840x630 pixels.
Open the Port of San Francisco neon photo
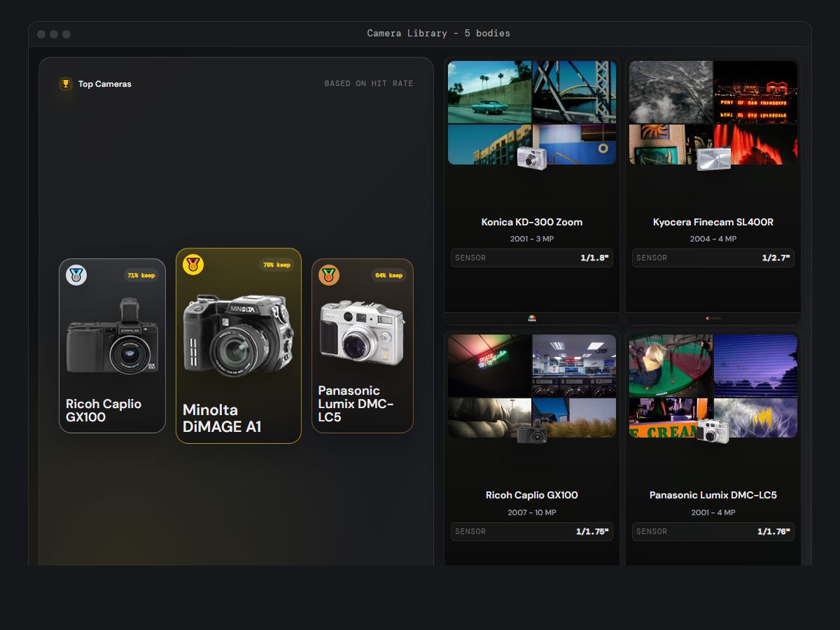point(755,92)
